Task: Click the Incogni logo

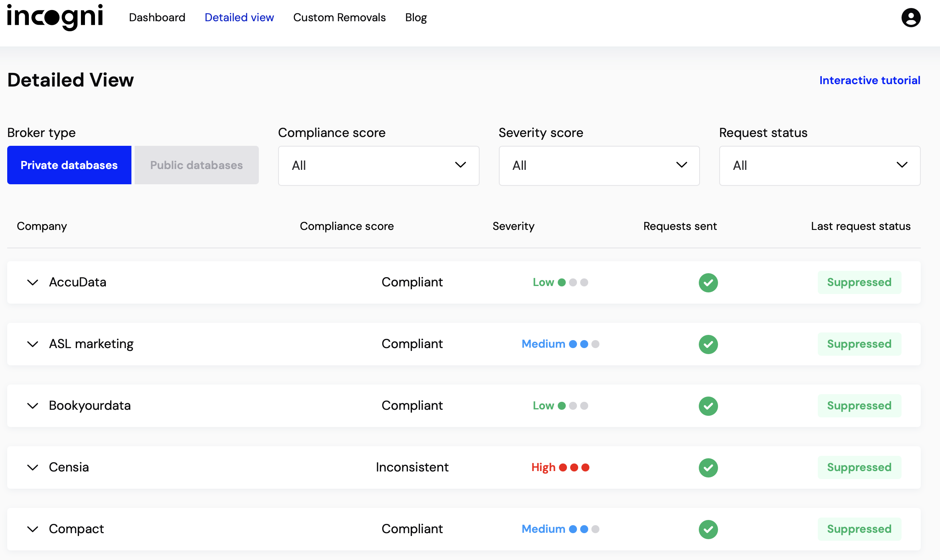Action: [x=55, y=17]
